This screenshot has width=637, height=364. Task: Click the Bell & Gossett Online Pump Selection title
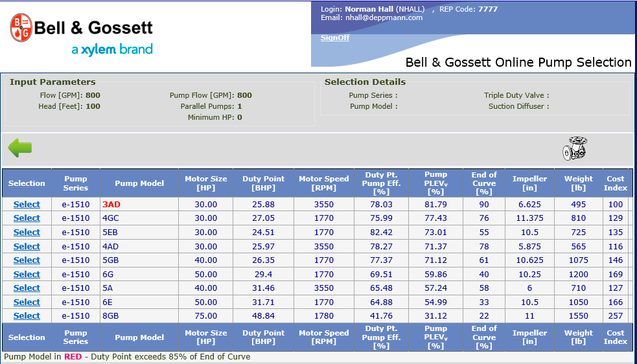[518, 62]
